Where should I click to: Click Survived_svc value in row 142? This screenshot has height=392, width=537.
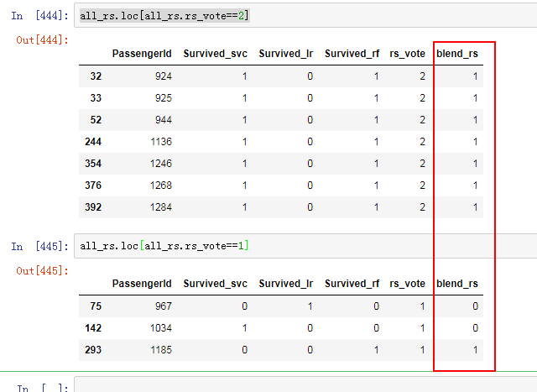(x=244, y=328)
